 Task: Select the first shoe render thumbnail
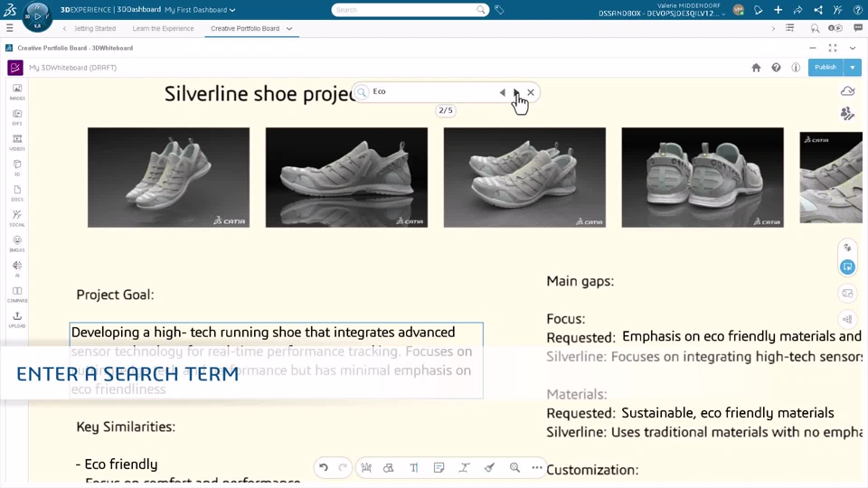click(x=168, y=178)
